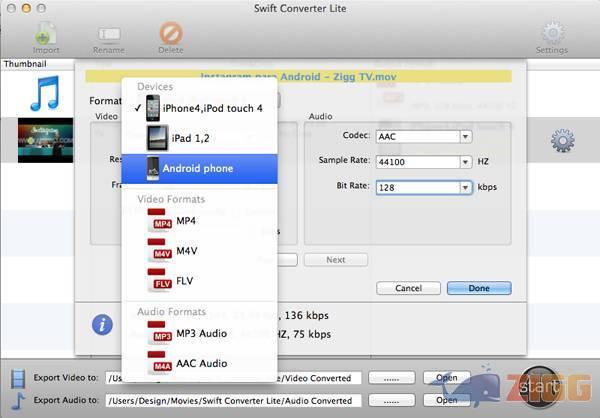Choose MP3 Audio format
The width and height of the screenshot is (600, 418).
click(x=199, y=333)
